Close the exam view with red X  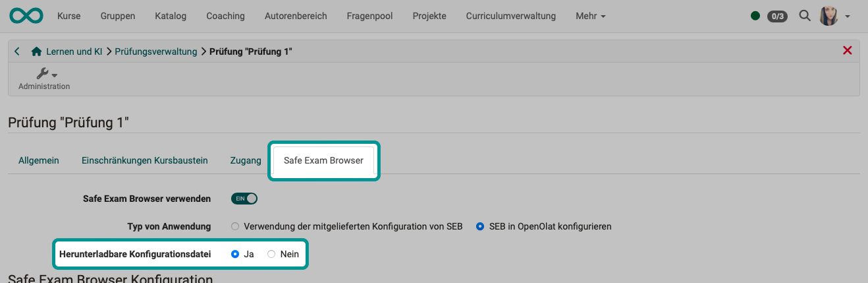click(x=847, y=51)
